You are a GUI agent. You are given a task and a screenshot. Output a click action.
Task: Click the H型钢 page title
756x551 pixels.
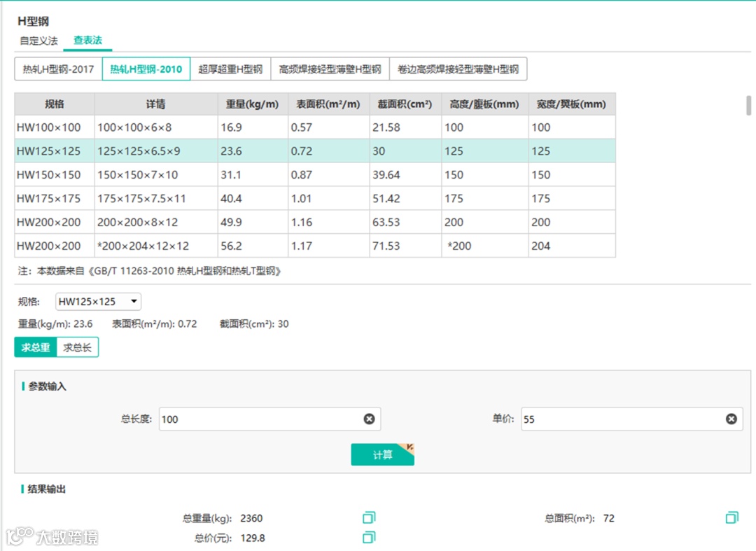point(34,21)
